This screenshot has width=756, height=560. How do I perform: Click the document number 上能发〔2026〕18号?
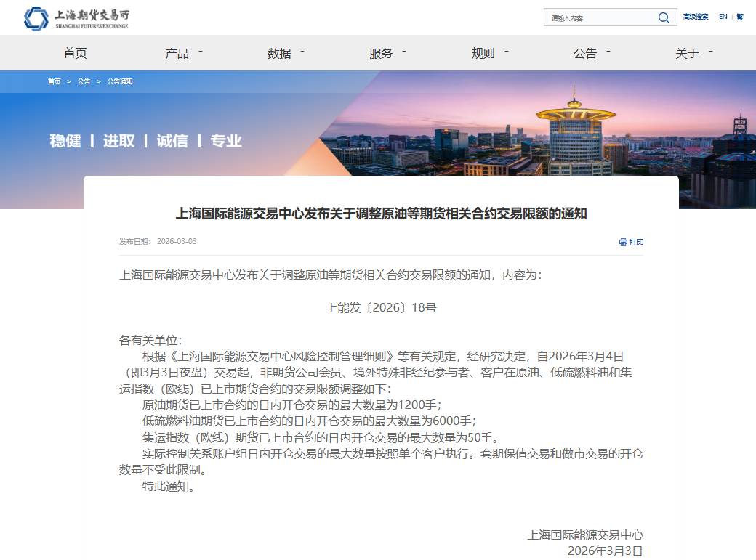tap(382, 307)
